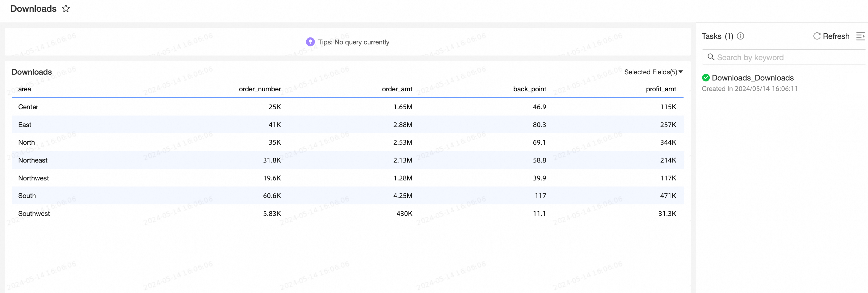Click the order_number column header
Viewport: 868px width, 293px height.
(x=259, y=89)
